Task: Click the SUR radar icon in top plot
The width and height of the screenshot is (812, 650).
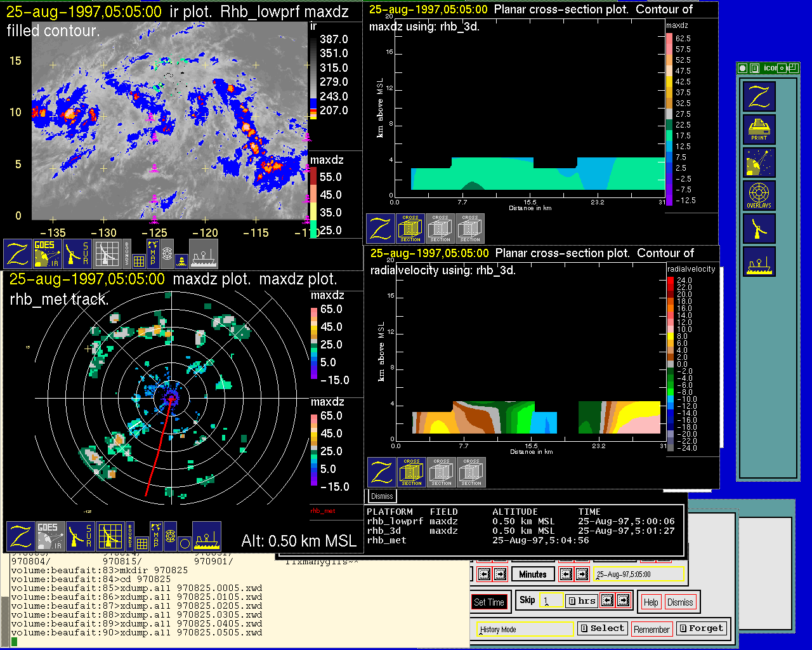Action: click(x=77, y=253)
